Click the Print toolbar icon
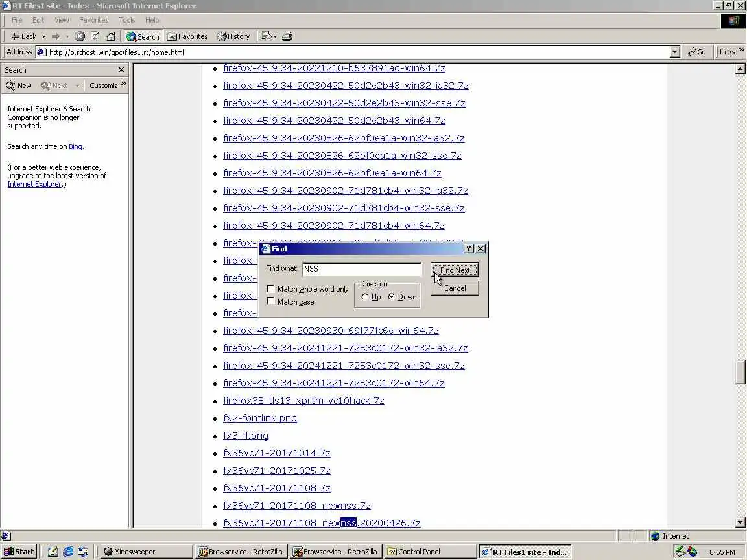The height and width of the screenshot is (560, 747). 287,36
